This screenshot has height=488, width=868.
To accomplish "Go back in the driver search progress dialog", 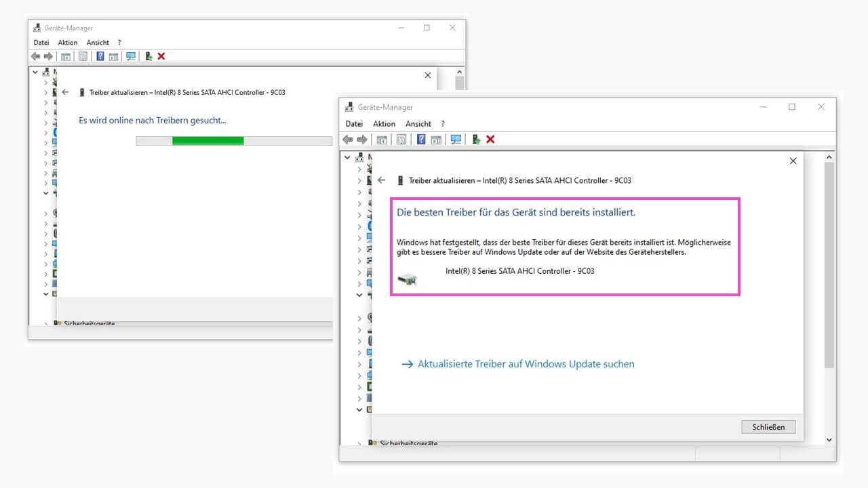I will click(x=65, y=92).
